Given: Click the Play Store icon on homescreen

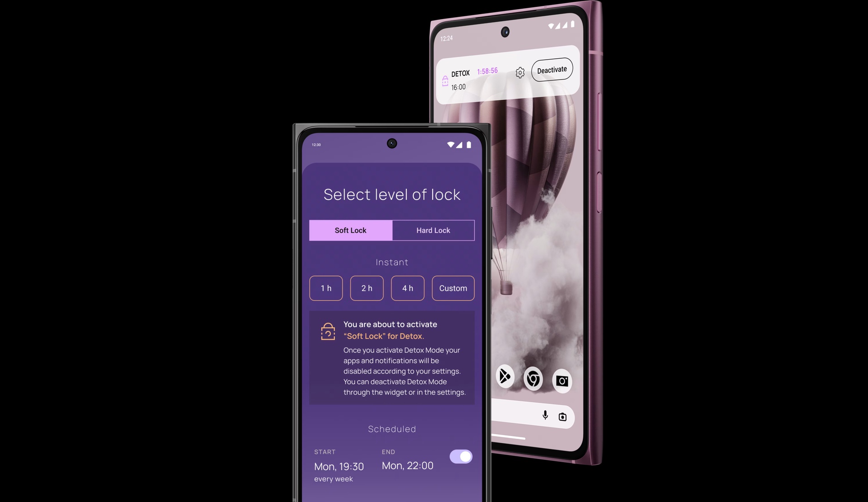Looking at the screenshot, I should pyautogui.click(x=504, y=378).
